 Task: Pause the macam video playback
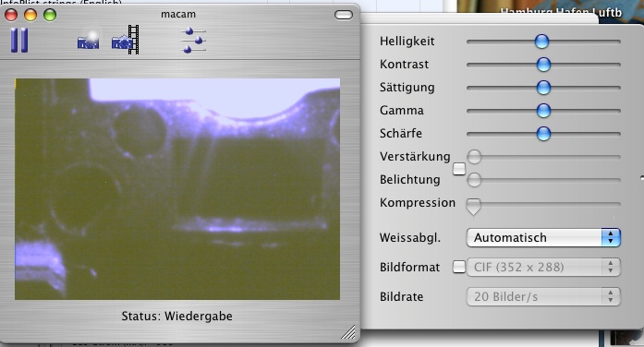pos(19,41)
